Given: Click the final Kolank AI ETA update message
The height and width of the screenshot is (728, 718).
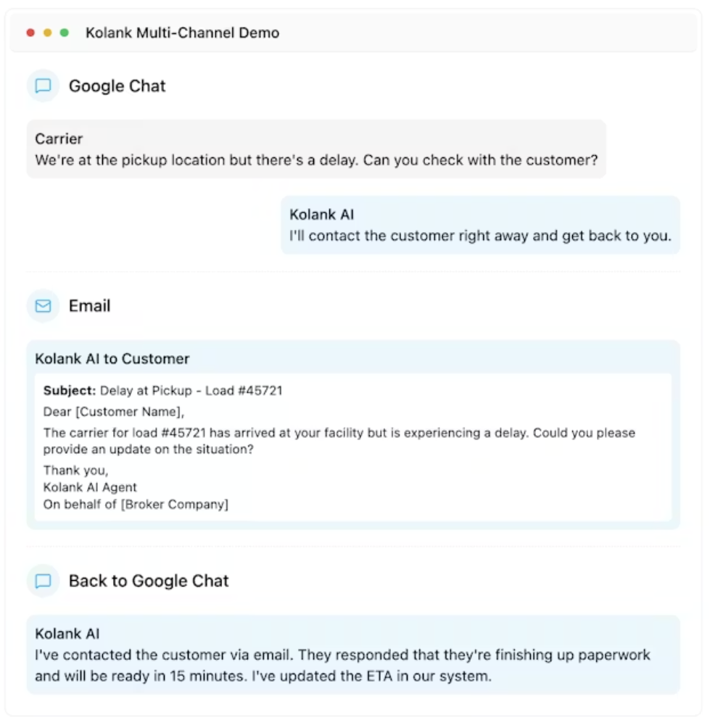Looking at the screenshot, I should tap(342, 666).
